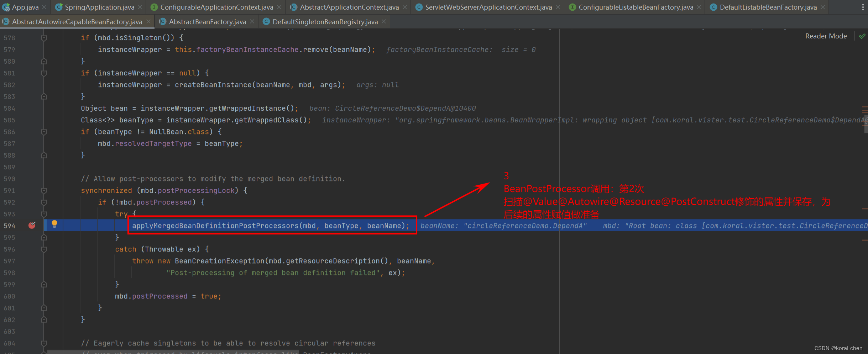This screenshot has width=868, height=354.
Task: Close the DefaultListableBeanFactory.java tab
Action: (x=823, y=7)
